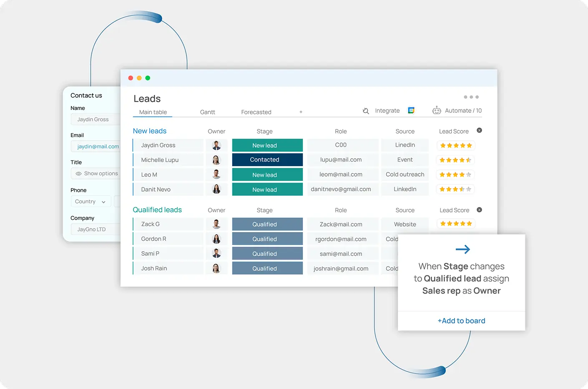The width and height of the screenshot is (588, 389).
Task: Open the Country dropdown in the Phone field
Action: [90, 201]
